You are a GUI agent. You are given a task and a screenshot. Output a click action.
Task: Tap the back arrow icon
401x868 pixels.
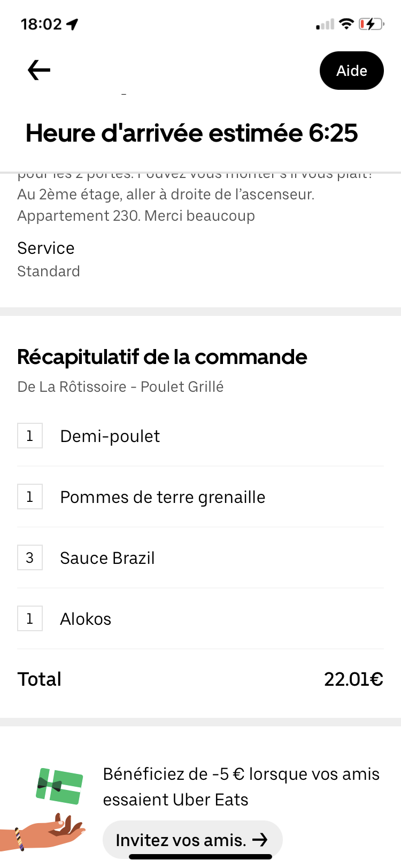(x=39, y=70)
